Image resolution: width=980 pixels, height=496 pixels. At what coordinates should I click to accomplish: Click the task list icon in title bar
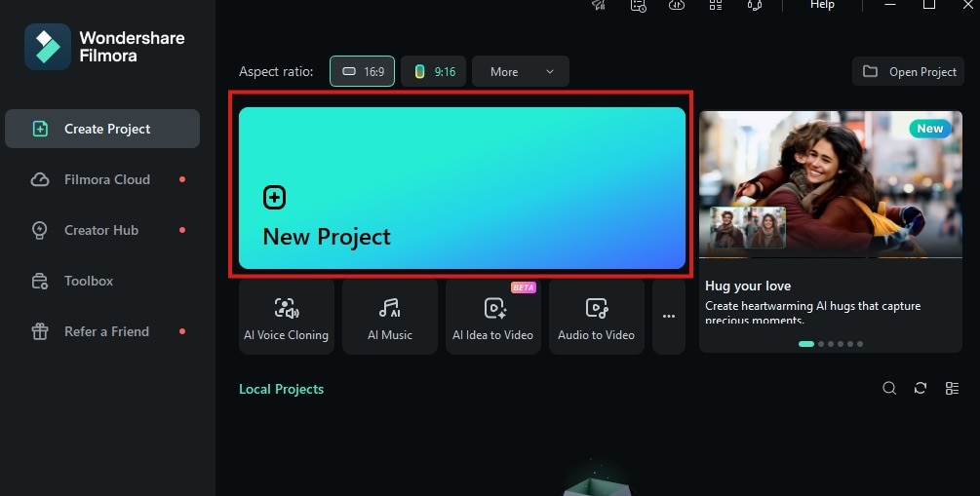638,5
